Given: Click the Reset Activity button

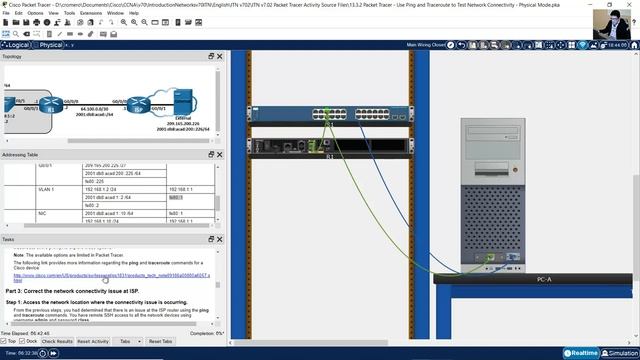Looking at the screenshot, I should tap(93, 341).
